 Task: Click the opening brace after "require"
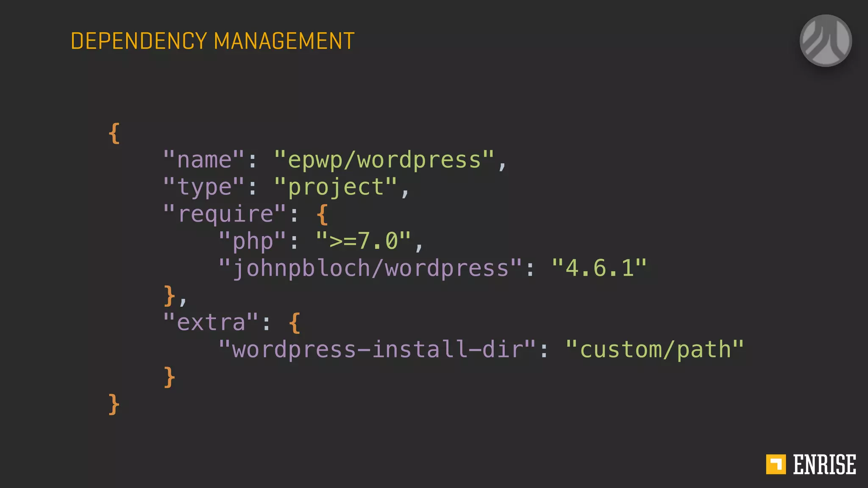pos(323,214)
